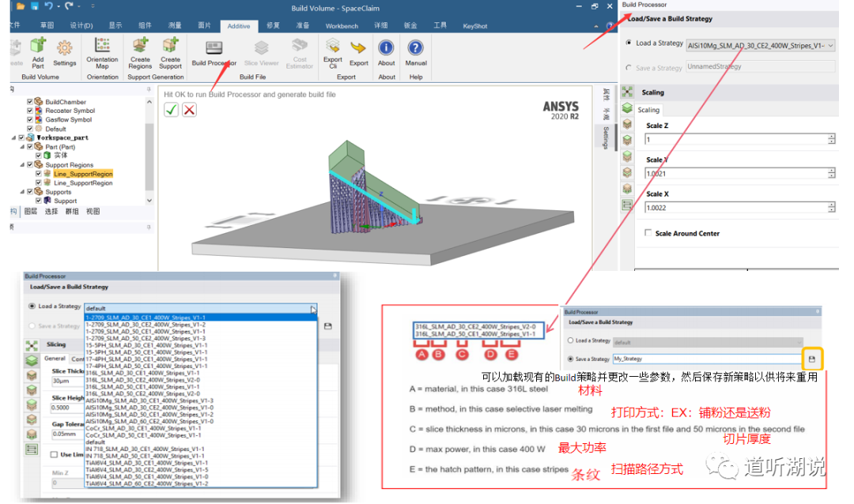The height and width of the screenshot is (504, 854).
Task: Open the Workbench ribbon tab
Action: [x=342, y=26]
